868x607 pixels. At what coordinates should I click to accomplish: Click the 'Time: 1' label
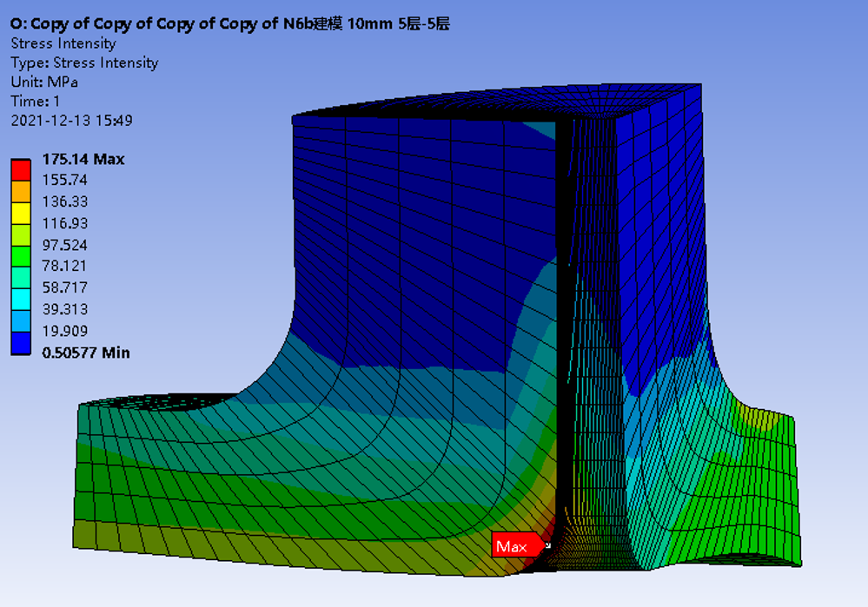pyautogui.click(x=36, y=101)
